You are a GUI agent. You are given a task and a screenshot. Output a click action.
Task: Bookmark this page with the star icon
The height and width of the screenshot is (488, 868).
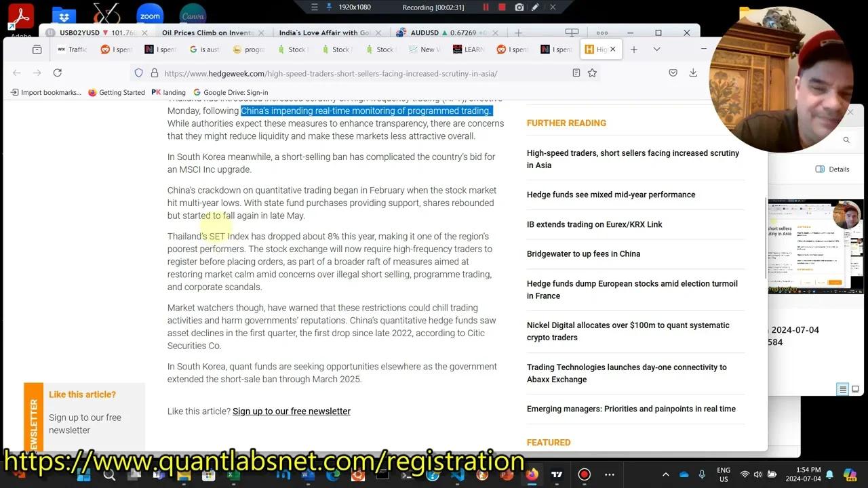[592, 73]
